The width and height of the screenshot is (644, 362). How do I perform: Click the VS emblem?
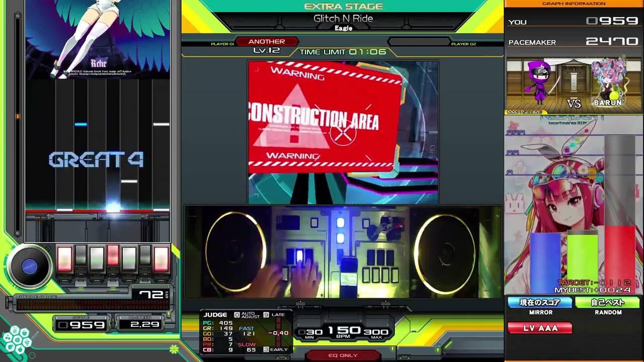coord(574,104)
